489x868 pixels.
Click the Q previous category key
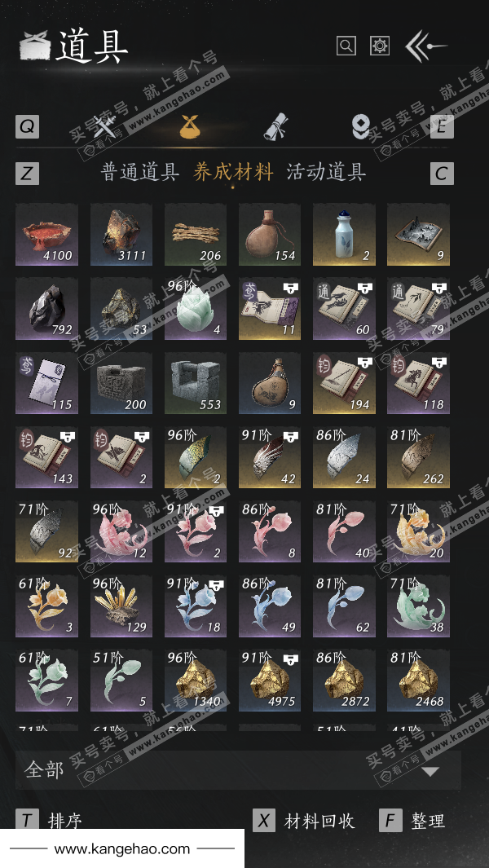tap(27, 127)
